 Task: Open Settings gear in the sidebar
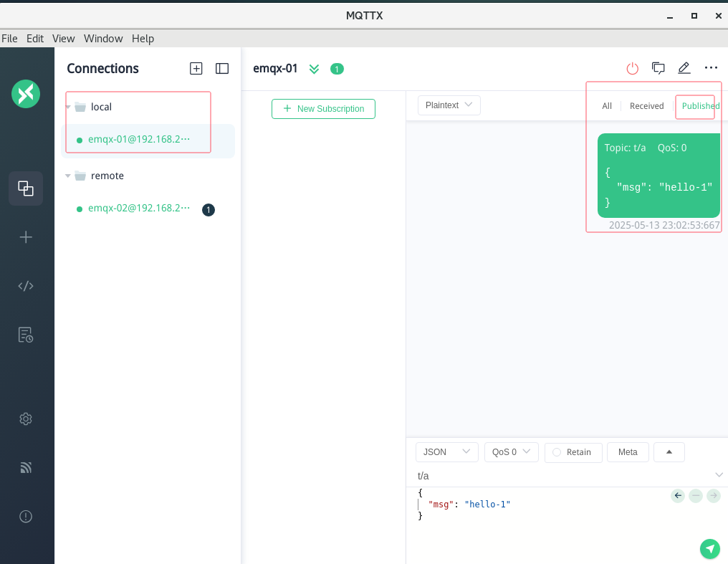[x=26, y=419]
